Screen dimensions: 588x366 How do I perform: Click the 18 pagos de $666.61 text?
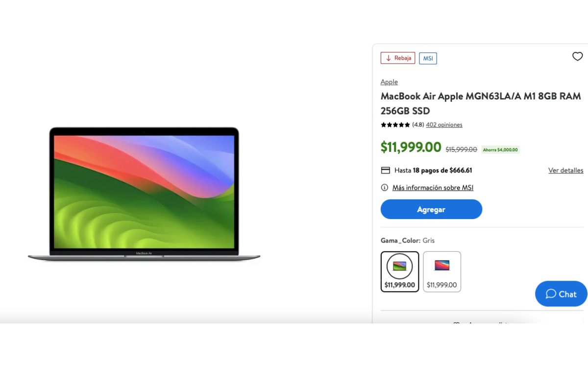coord(442,171)
